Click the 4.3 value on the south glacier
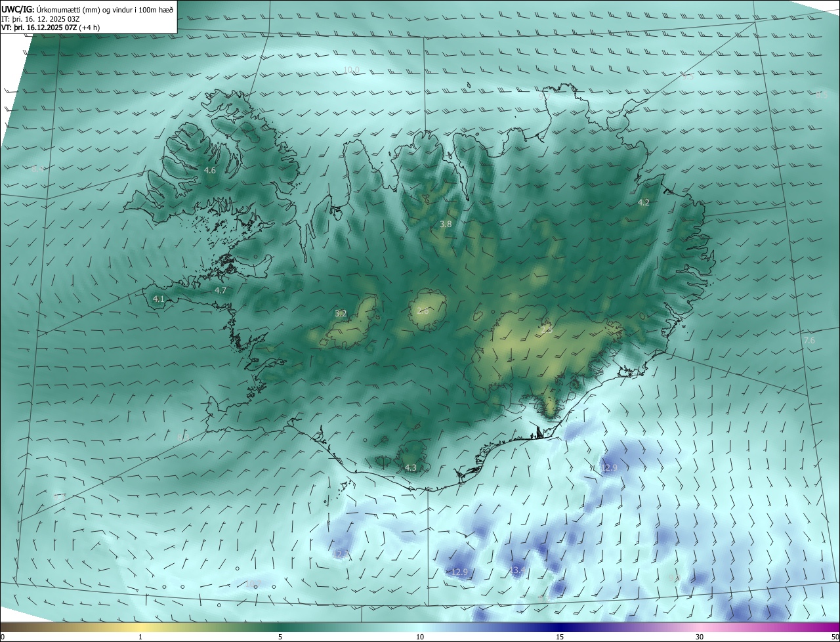Image resolution: width=840 pixels, height=642 pixels. pyautogui.click(x=410, y=467)
